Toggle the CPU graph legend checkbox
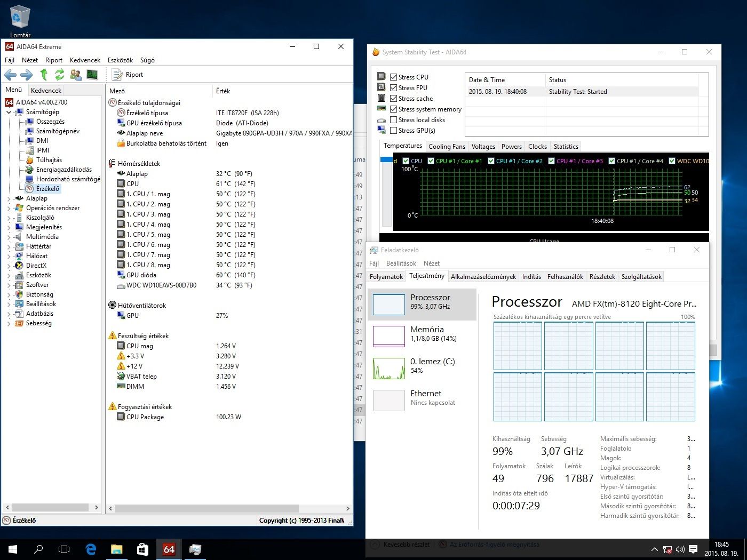Screen dimensions: 747x560 (x=406, y=161)
